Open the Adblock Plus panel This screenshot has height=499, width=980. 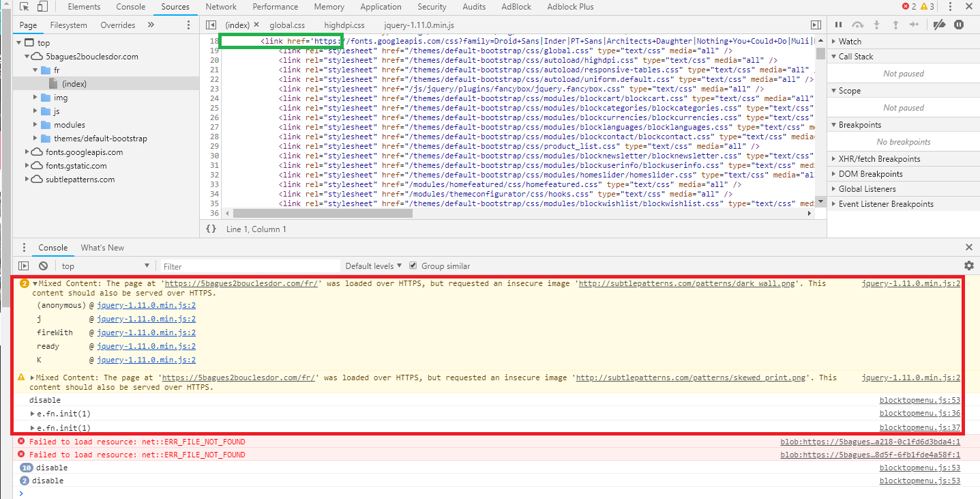[570, 7]
